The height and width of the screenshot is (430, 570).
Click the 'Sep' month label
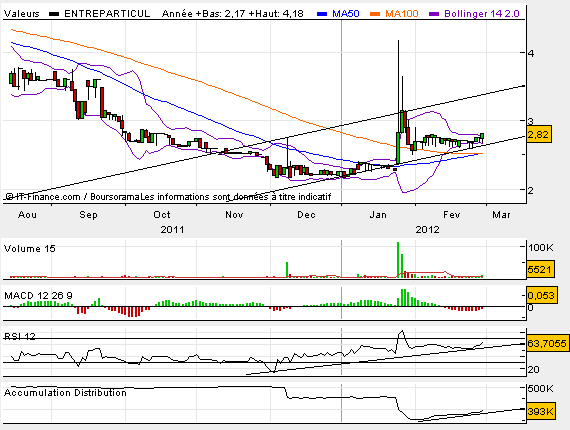(88, 215)
